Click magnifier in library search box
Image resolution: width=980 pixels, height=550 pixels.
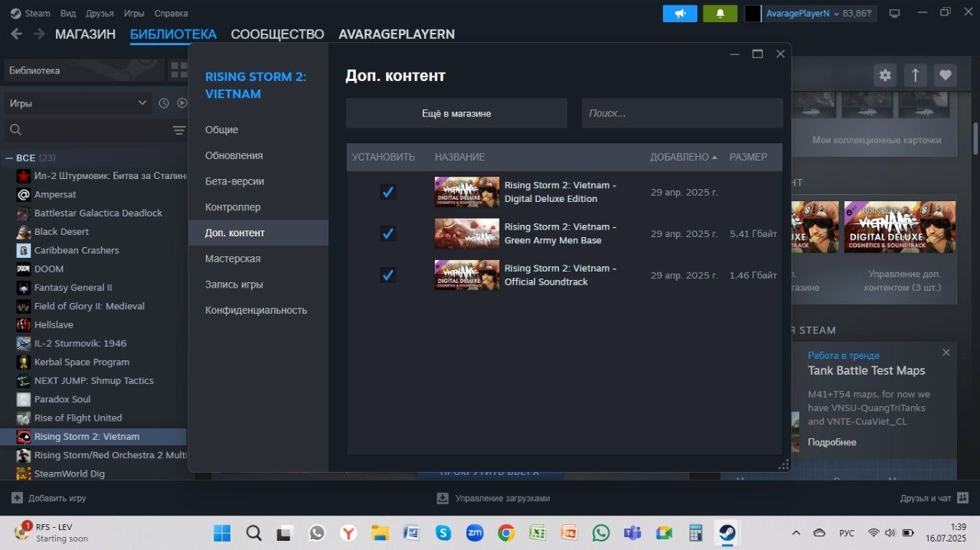[x=16, y=130]
